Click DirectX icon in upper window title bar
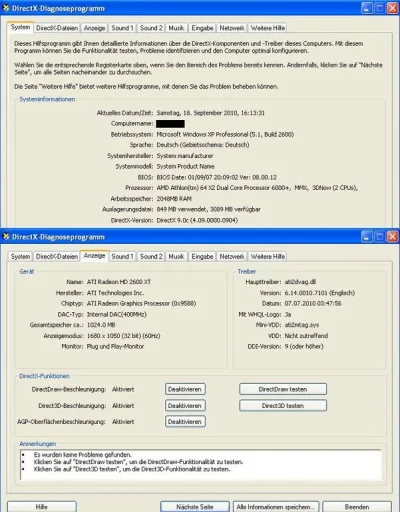 click(6, 8)
